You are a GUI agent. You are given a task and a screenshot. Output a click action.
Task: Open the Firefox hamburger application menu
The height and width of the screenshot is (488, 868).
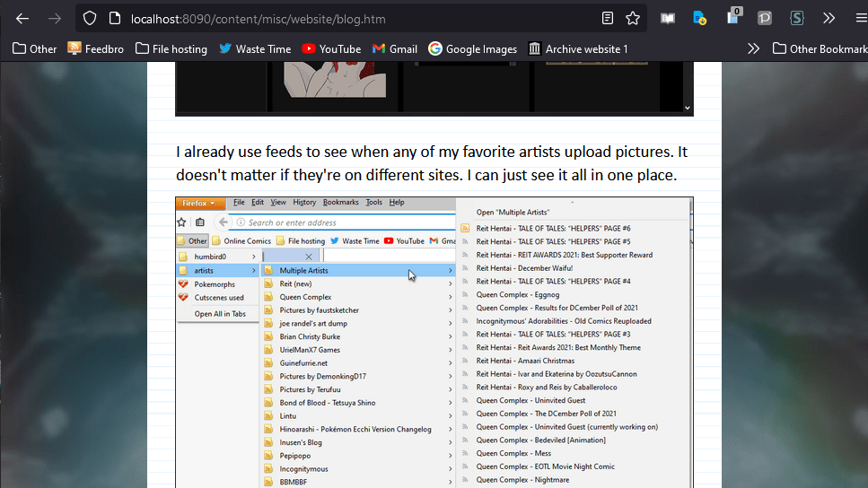860,18
